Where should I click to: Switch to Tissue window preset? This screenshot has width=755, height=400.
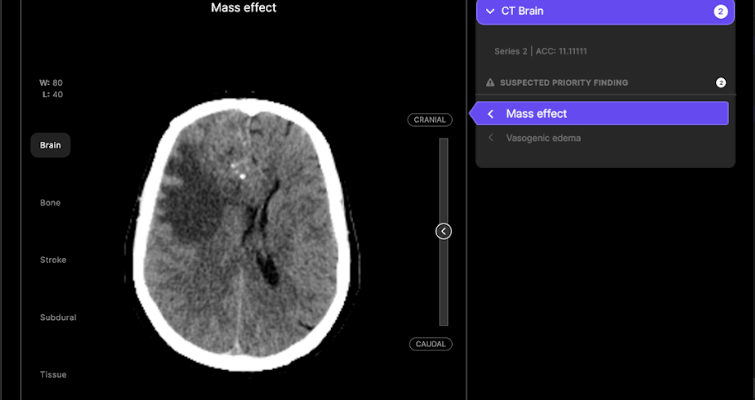[53, 374]
